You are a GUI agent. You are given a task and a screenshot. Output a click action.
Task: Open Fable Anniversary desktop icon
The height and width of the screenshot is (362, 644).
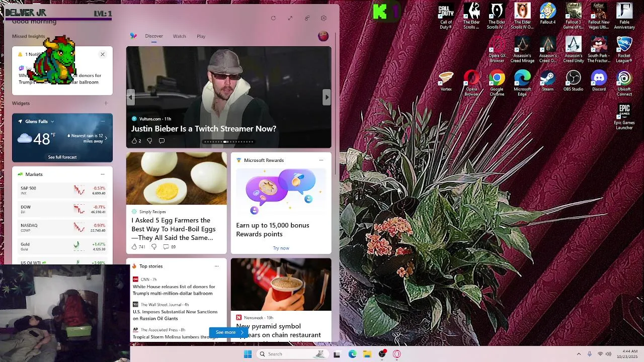click(624, 16)
